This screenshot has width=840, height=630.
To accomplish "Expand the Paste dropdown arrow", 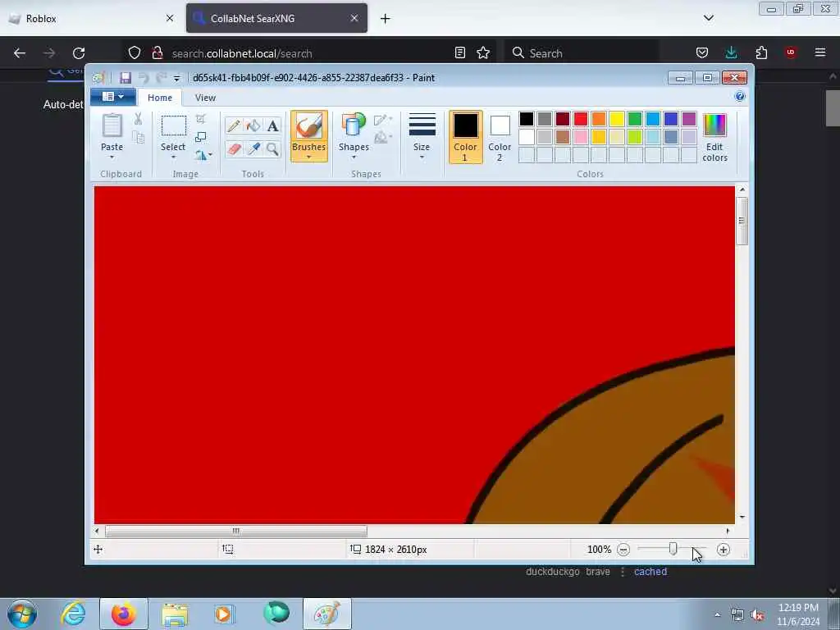I will pyautogui.click(x=112, y=157).
